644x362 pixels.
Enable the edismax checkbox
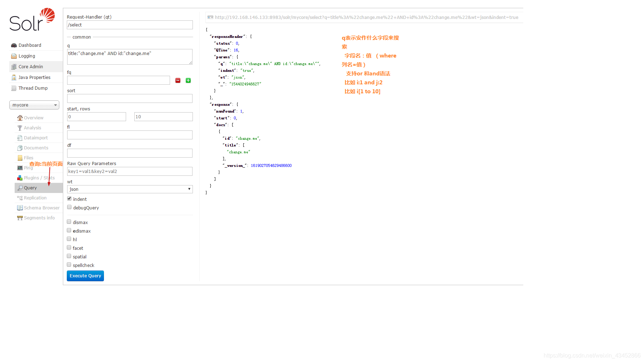[x=69, y=230]
